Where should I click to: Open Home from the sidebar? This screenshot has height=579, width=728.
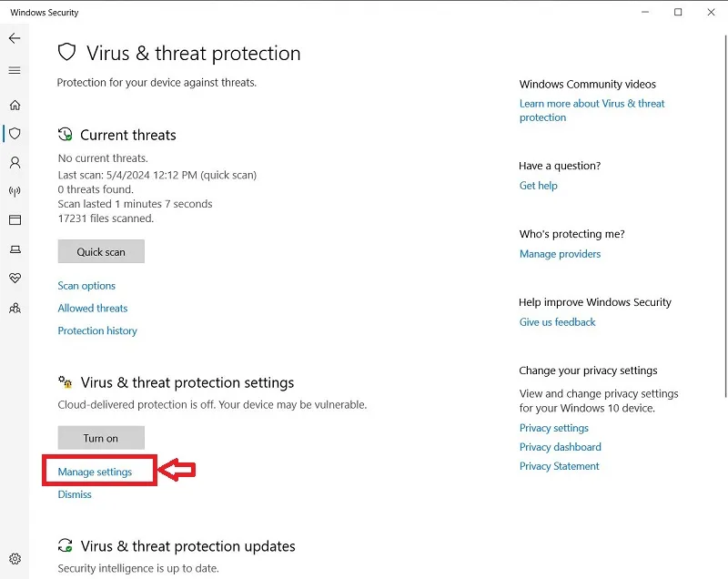(x=15, y=105)
